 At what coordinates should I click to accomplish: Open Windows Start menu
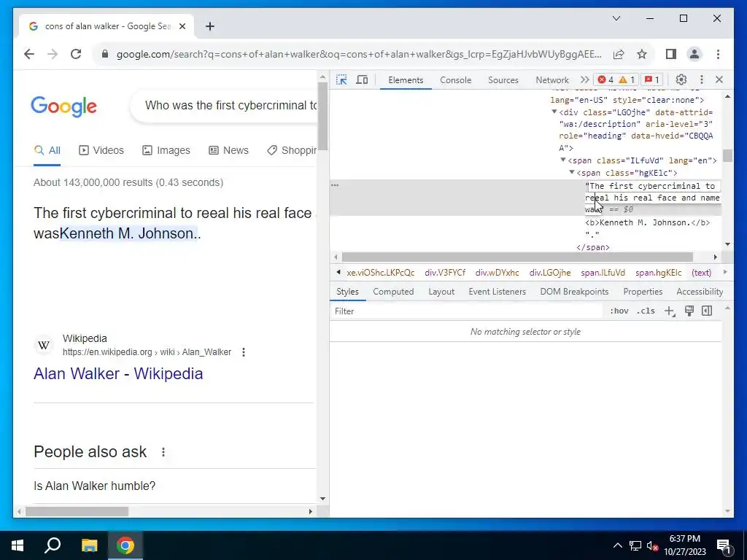click(18, 545)
